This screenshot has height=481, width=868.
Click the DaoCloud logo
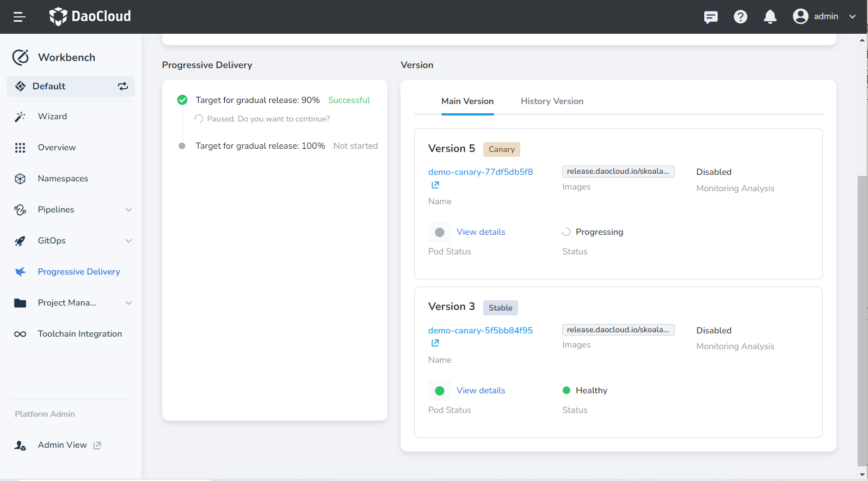(x=90, y=16)
